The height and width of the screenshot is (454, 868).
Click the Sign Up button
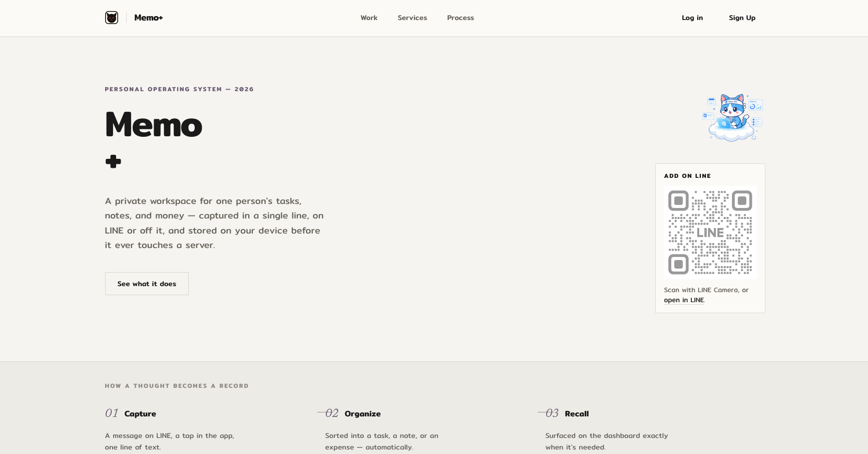(x=742, y=18)
